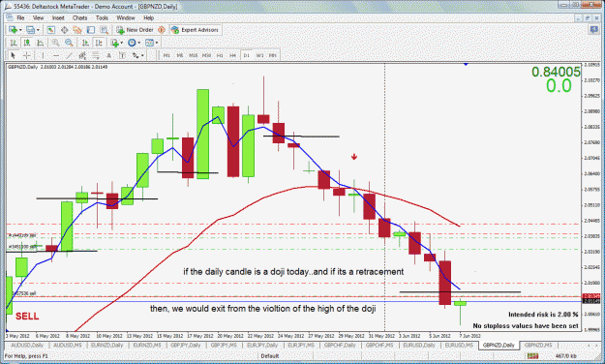Viewport: 605px width, 364px height.
Task: Select the equidistant channel tool
Action: [x=82, y=55]
